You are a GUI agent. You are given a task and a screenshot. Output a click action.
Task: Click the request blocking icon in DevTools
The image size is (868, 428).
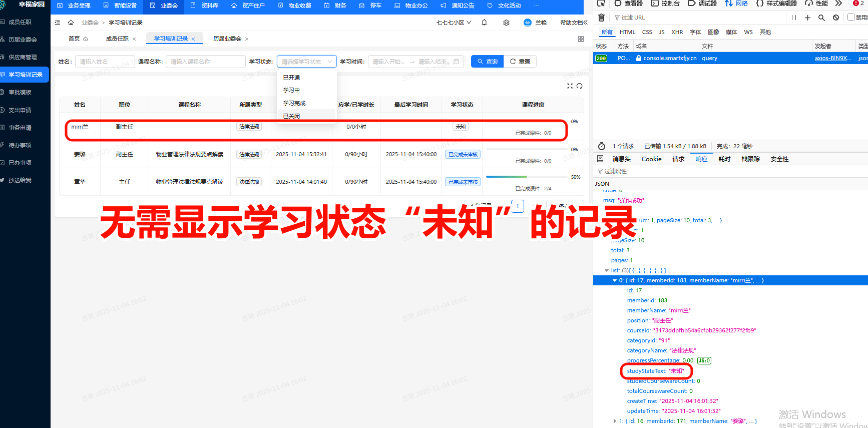tap(836, 18)
